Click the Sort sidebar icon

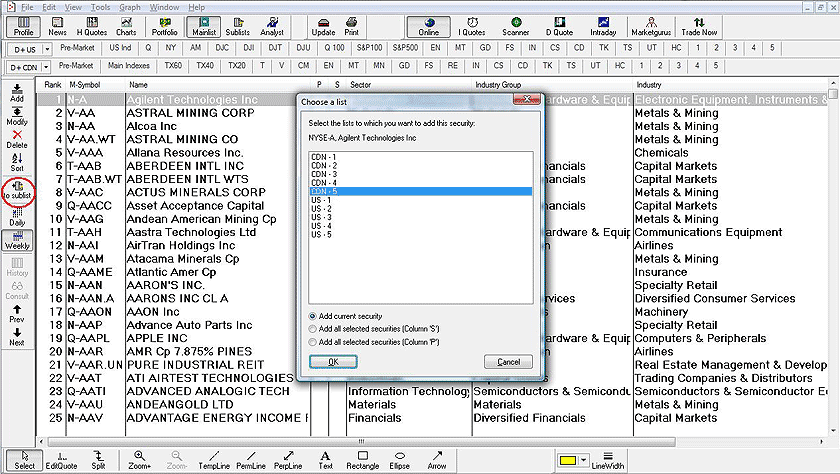coord(17,162)
